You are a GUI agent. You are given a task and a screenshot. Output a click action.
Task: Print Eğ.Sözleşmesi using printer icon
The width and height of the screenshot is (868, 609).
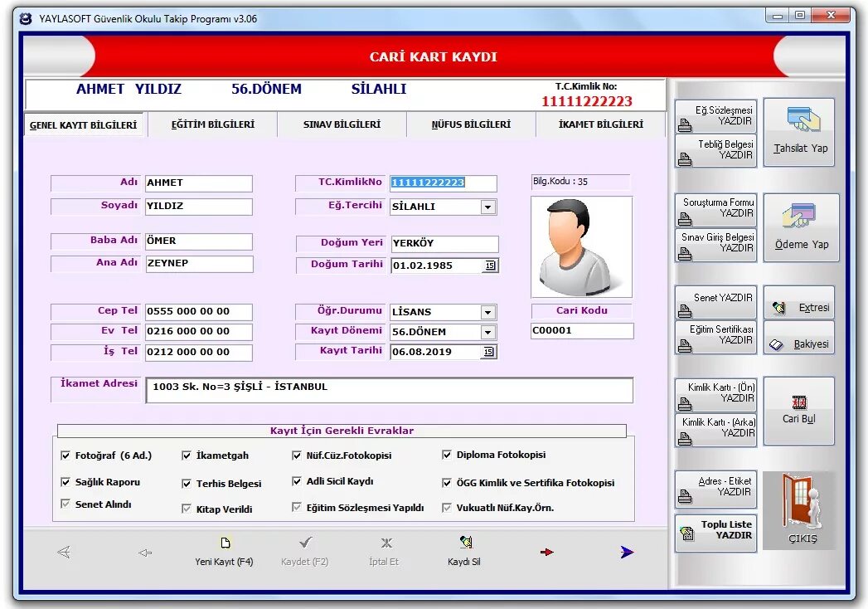click(685, 126)
